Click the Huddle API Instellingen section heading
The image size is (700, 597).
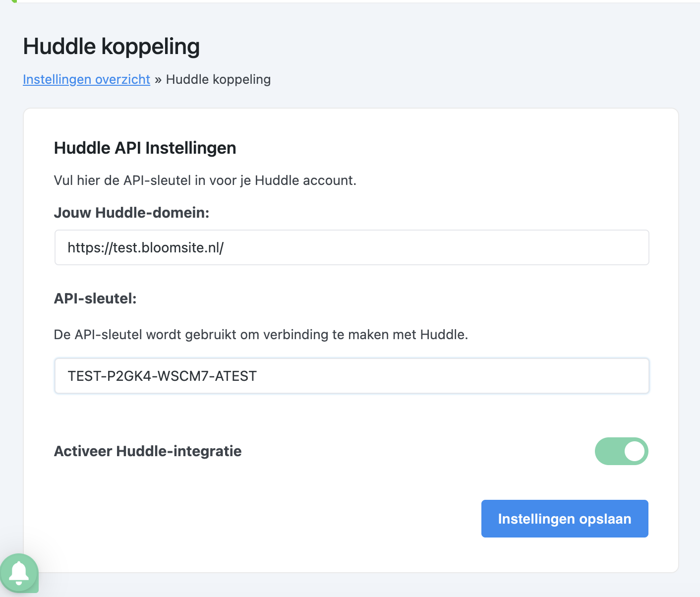coord(145,148)
